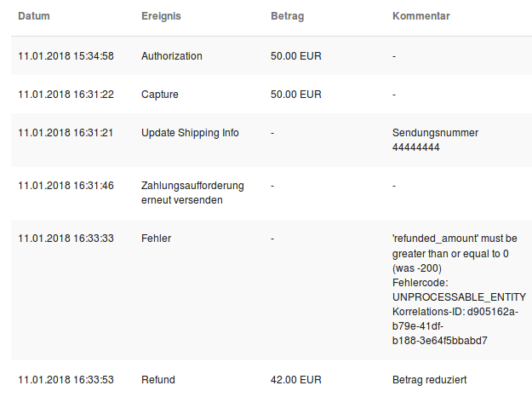Select the Capture event cell
Image resolution: width=532 pixels, height=397 pixels.
pos(160,95)
